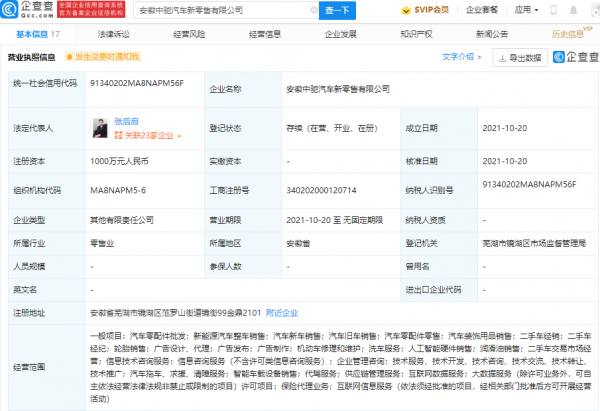Open the mobile phone icon in the header
Viewport: 600px width, 411px height.
point(553,10)
